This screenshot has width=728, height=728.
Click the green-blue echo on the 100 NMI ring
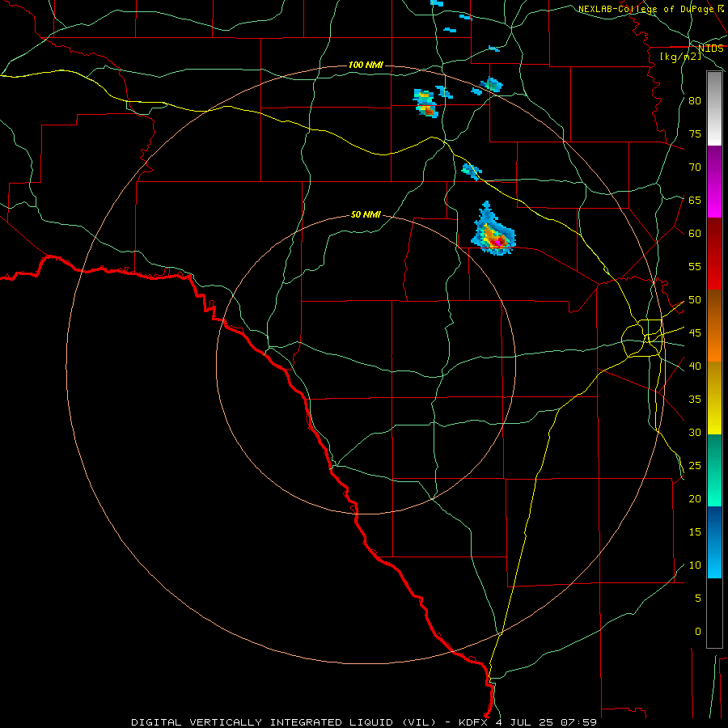[x=491, y=85]
